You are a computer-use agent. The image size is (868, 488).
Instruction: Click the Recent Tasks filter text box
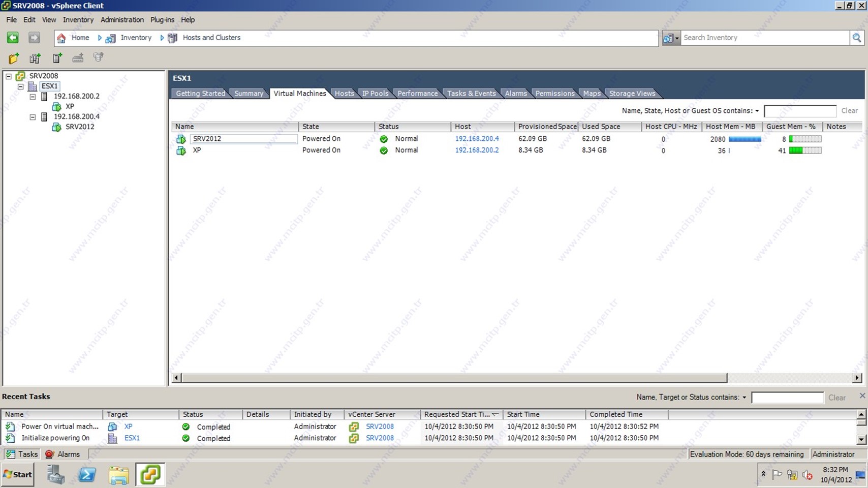click(787, 398)
